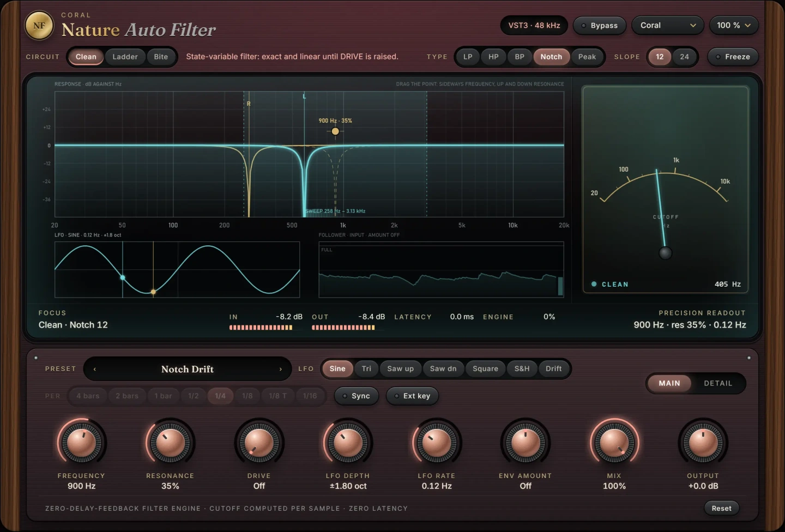Open the Notch Drift preset selector
Viewport: 785px width, 532px height.
coord(188,369)
